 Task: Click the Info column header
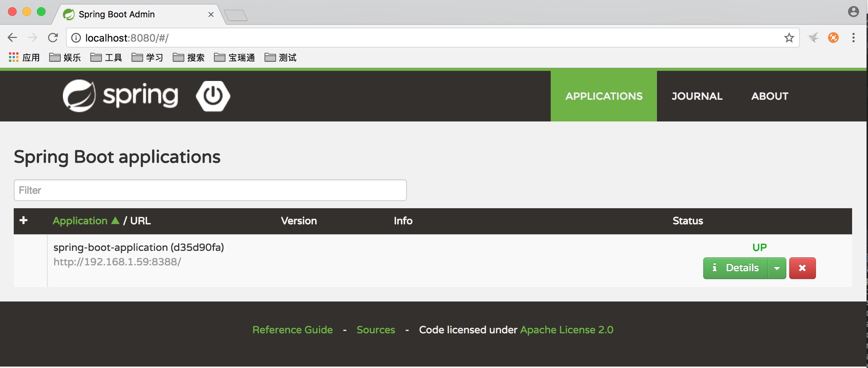click(403, 221)
